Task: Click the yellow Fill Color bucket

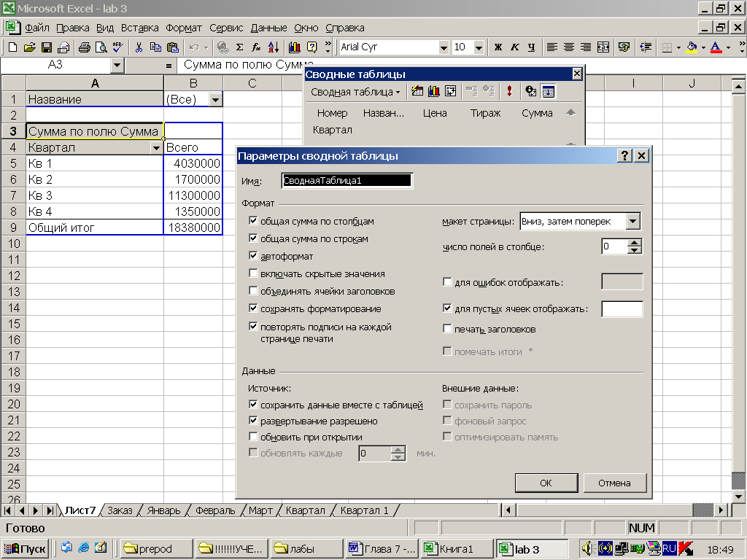Action: point(692,47)
